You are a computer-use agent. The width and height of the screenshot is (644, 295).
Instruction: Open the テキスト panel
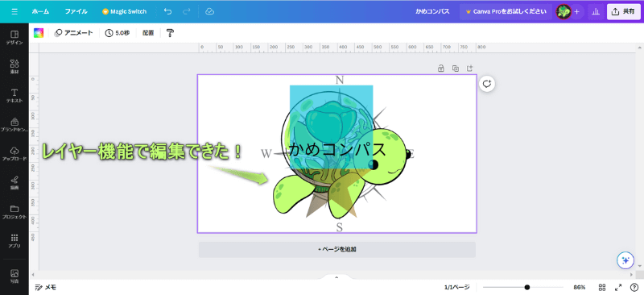[x=14, y=95]
